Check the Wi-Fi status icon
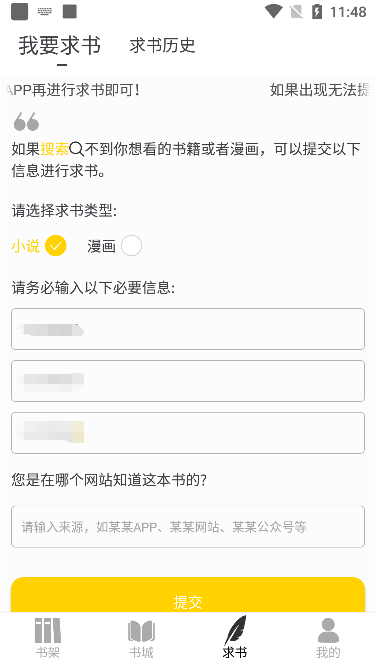Viewport: 377px width, 666px height. 273,11
